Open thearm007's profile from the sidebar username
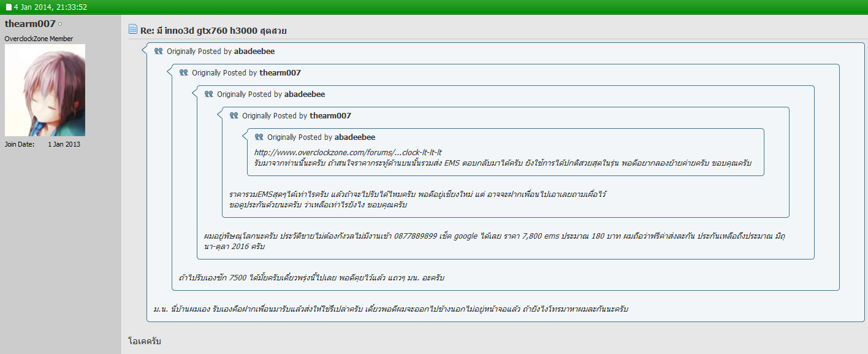Image resolution: width=868 pixels, height=354 pixels. click(x=30, y=24)
